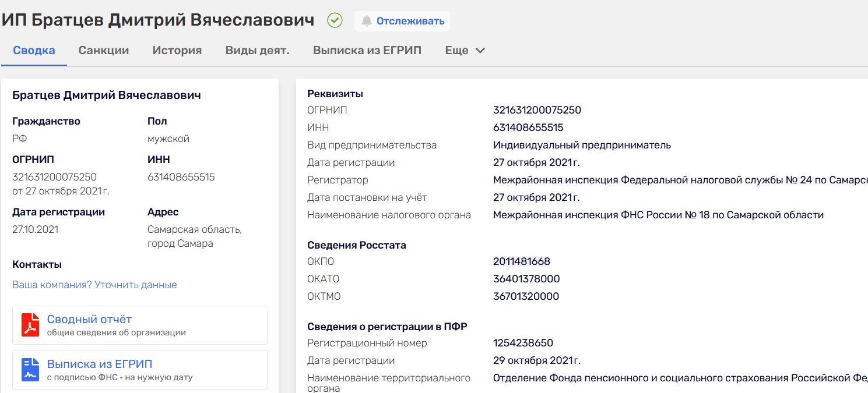
Task: Click the red PDF icon of Сводный отчёт
Action: 30,325
